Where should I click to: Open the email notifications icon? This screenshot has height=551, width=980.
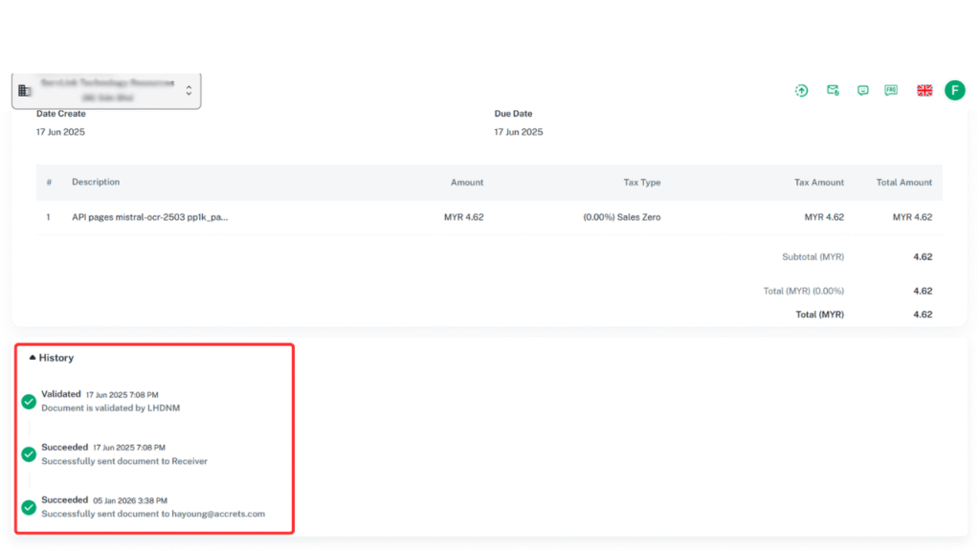832,90
